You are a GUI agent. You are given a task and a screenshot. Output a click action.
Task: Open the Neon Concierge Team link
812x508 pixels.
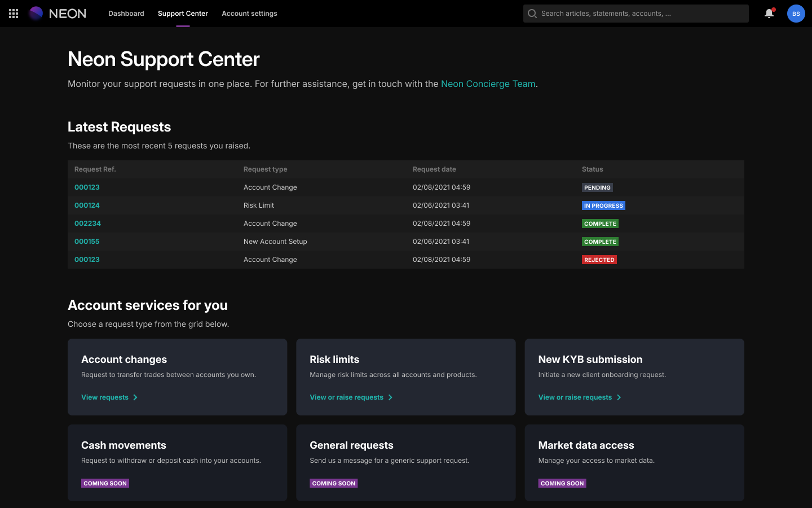pyautogui.click(x=488, y=84)
